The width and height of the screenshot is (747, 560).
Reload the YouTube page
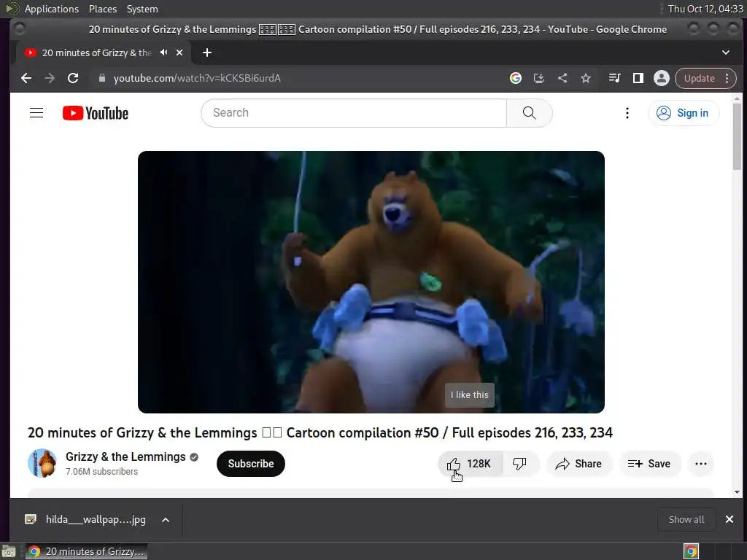click(x=73, y=78)
